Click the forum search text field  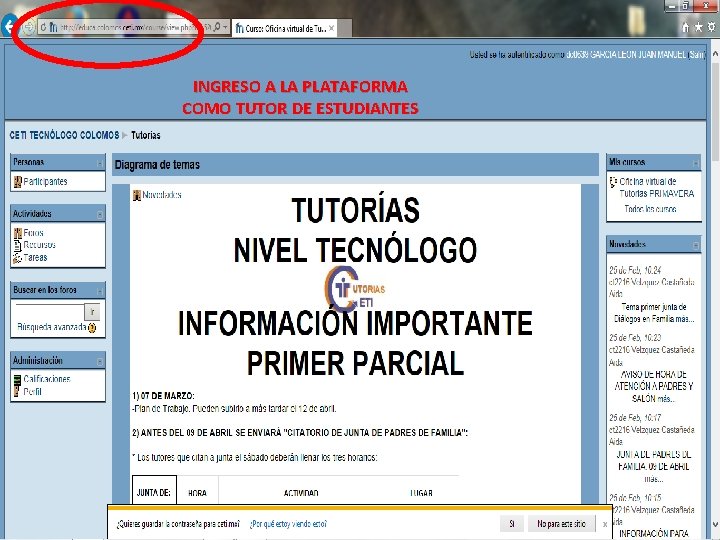(x=50, y=312)
